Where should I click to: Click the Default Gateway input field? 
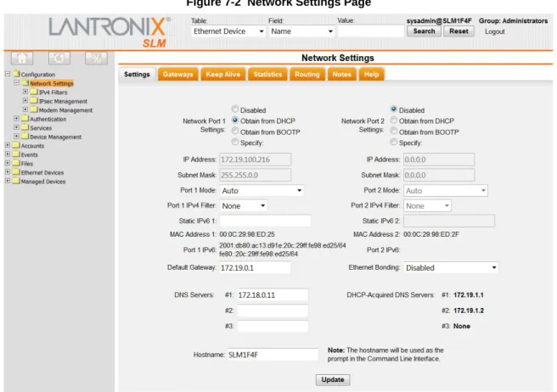click(x=255, y=268)
